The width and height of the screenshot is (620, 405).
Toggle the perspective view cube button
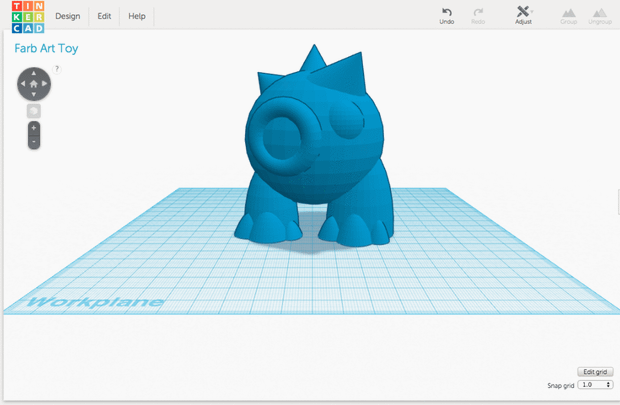click(34, 111)
